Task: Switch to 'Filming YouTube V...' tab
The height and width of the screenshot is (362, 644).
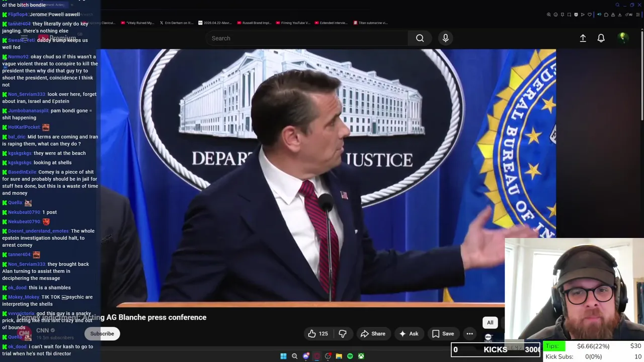Action: click(x=293, y=23)
